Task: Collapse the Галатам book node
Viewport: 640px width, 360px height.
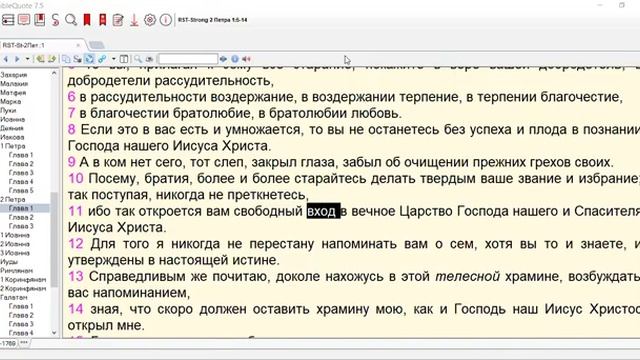Action: click(x=14, y=298)
